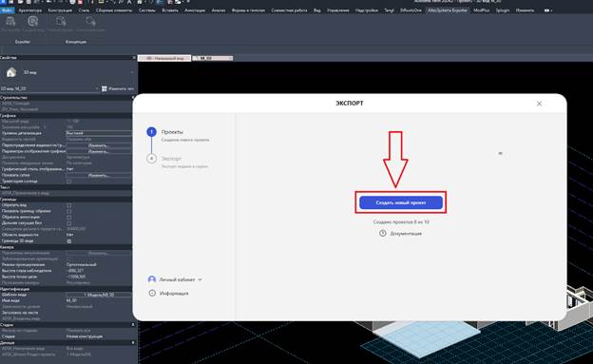Open the Документация link in export dialog
This screenshot has height=364, width=593.
[x=406, y=234]
